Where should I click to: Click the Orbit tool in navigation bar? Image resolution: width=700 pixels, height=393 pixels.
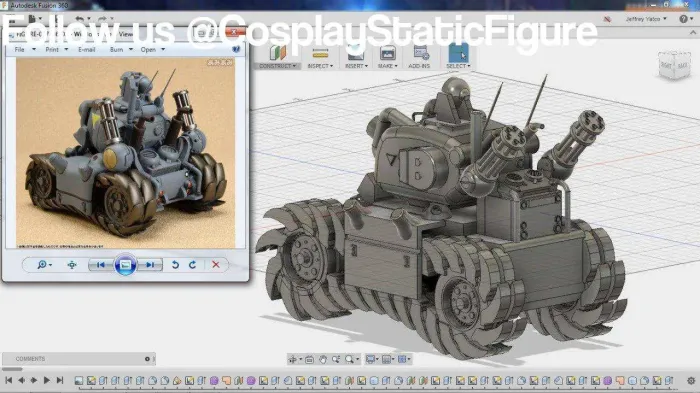click(x=292, y=360)
